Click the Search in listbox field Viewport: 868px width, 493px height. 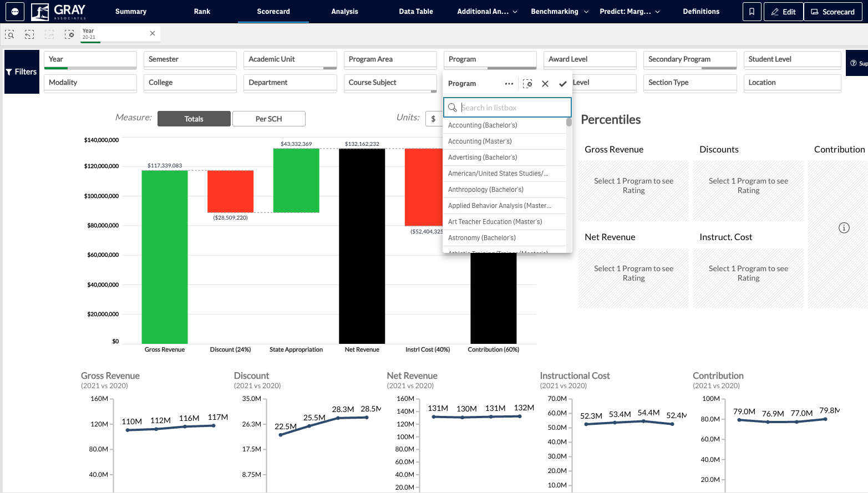tap(507, 108)
